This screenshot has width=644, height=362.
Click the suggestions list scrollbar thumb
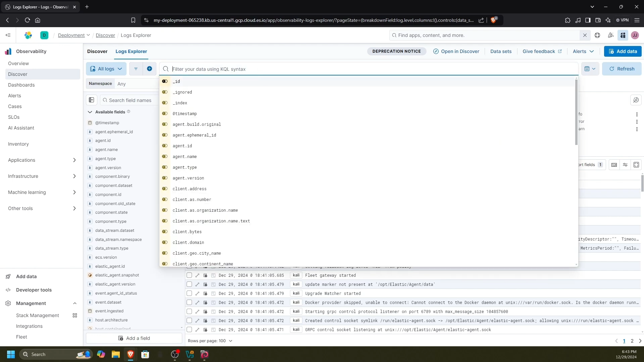pos(577,112)
